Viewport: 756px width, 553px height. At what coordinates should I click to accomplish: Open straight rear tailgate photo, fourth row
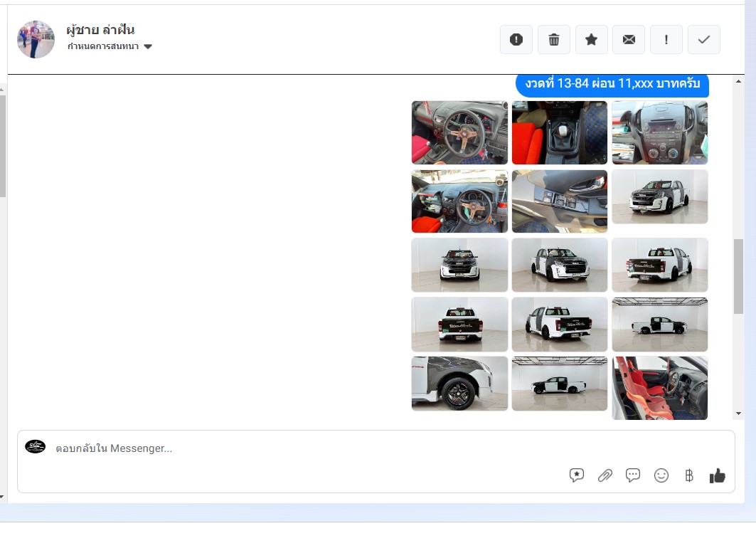(459, 325)
